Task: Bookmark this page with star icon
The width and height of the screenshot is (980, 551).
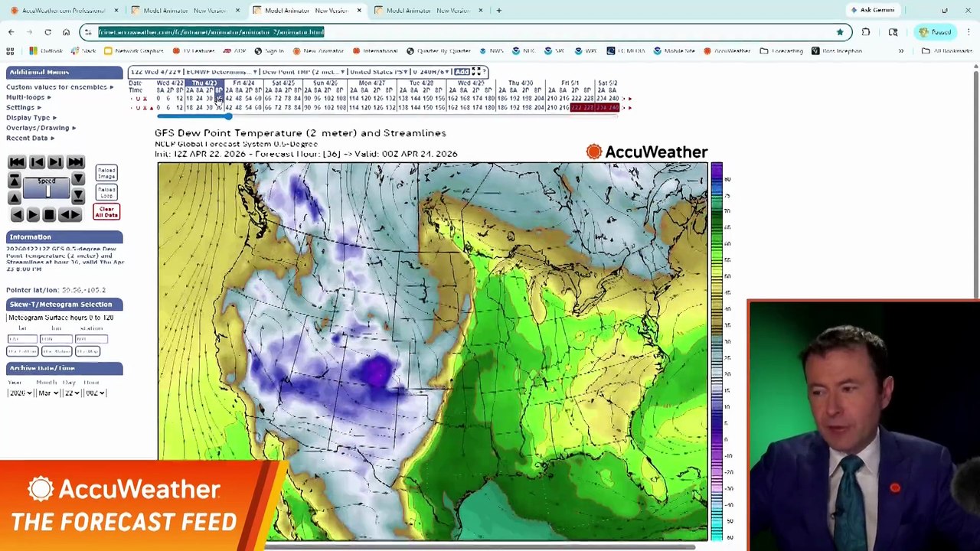Action: (840, 32)
